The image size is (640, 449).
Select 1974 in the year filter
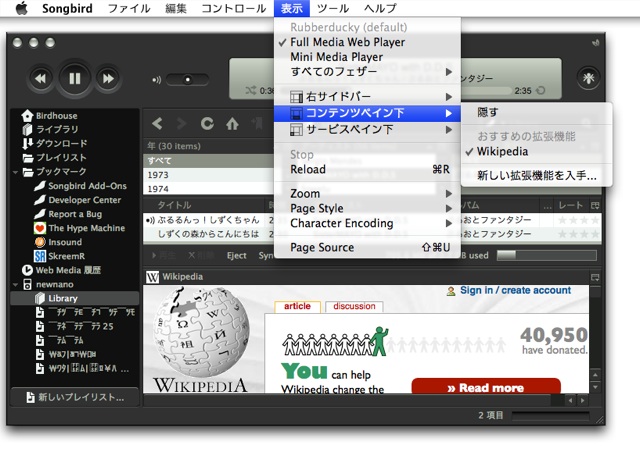point(209,189)
